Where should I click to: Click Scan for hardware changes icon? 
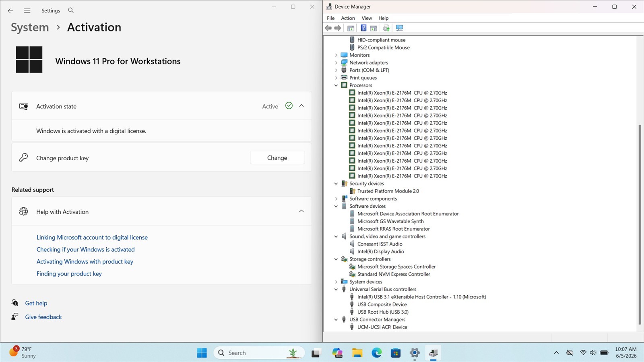coord(399,28)
